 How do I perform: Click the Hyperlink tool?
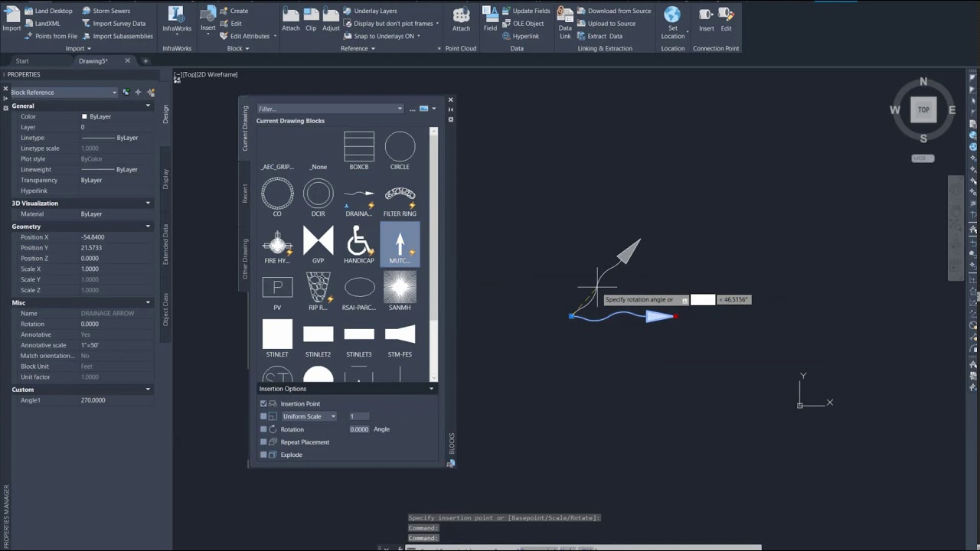point(521,36)
